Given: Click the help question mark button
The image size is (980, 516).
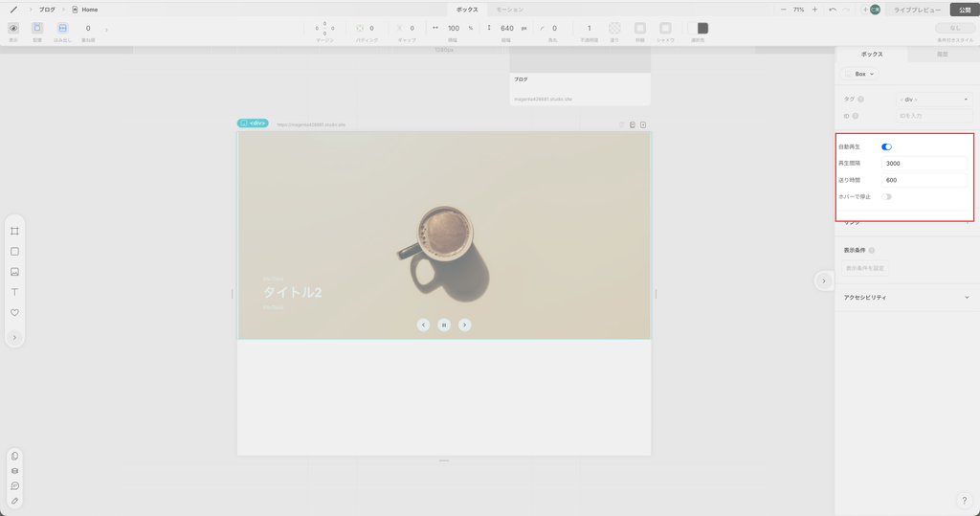Looking at the screenshot, I should [964, 501].
